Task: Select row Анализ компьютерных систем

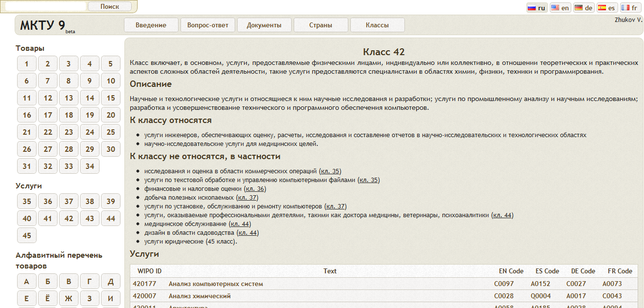Action: pyautogui.click(x=384, y=284)
